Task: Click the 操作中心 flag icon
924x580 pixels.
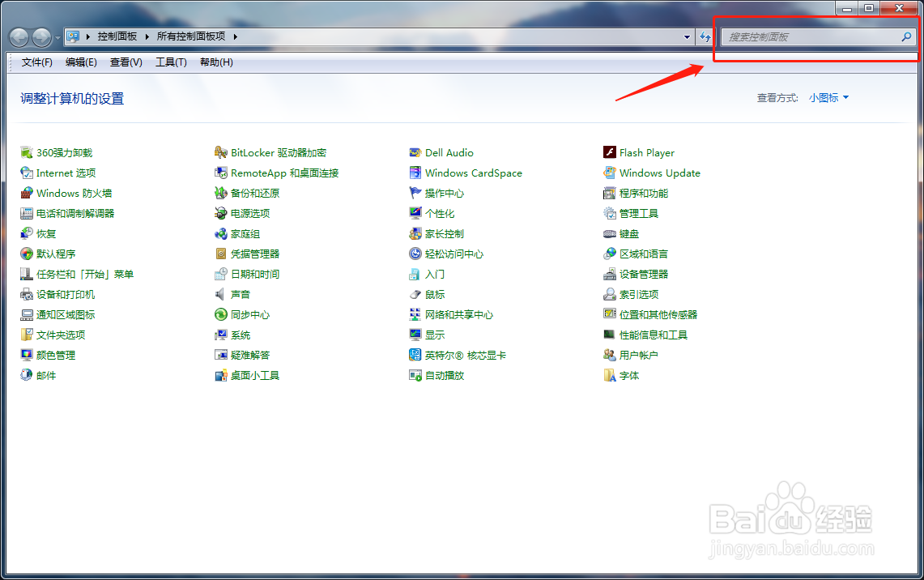Action: (x=415, y=194)
